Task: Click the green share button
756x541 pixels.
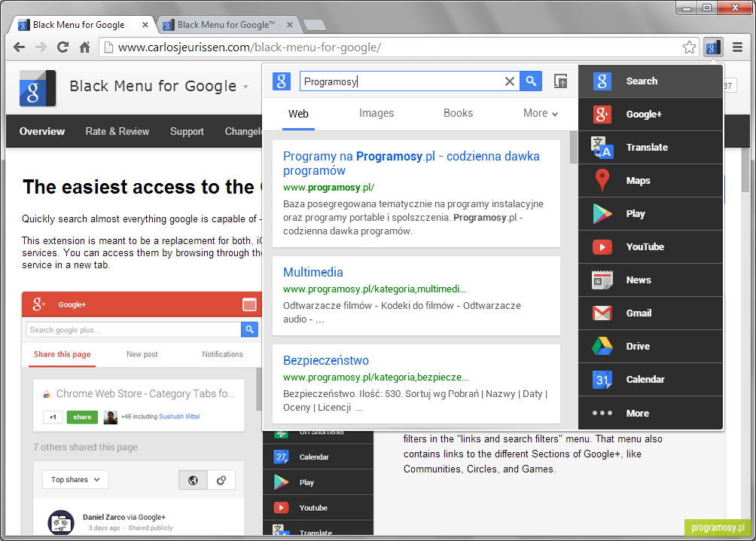Action: tap(82, 417)
